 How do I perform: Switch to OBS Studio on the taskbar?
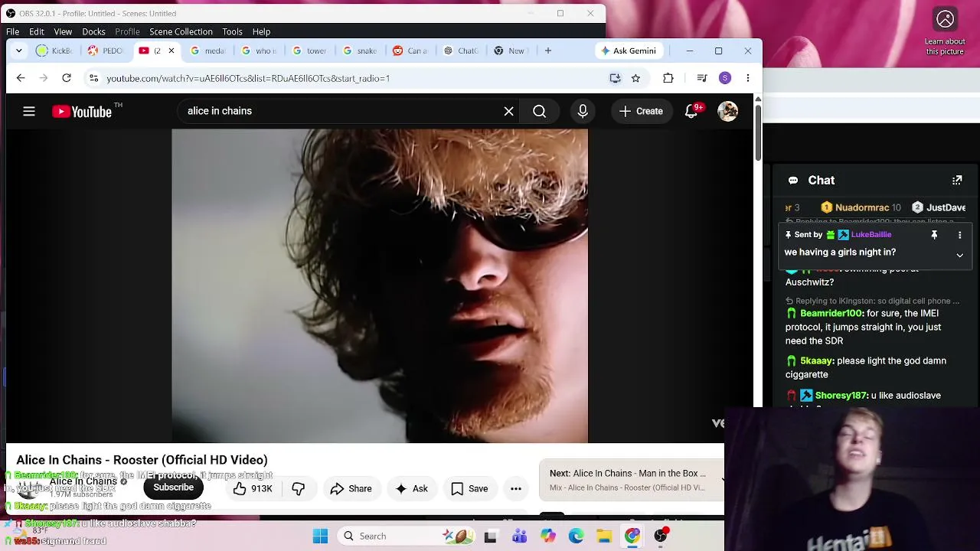[x=661, y=536]
